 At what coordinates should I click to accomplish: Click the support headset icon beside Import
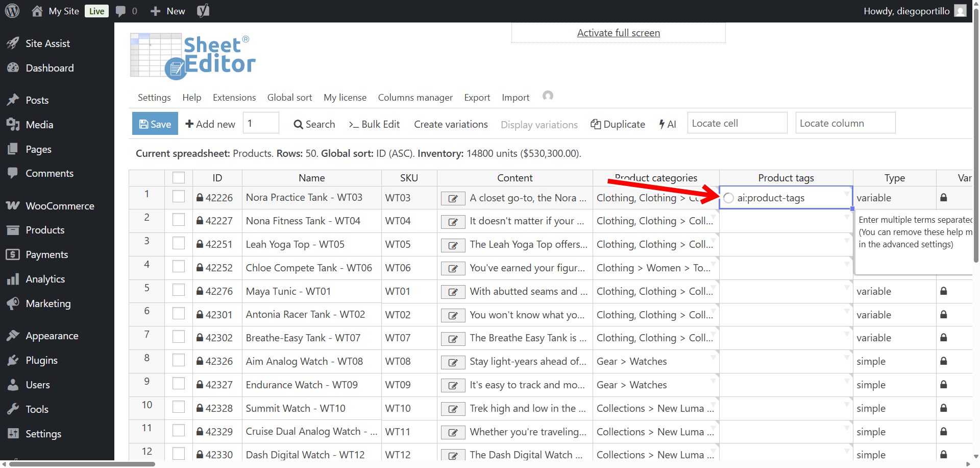pos(548,96)
